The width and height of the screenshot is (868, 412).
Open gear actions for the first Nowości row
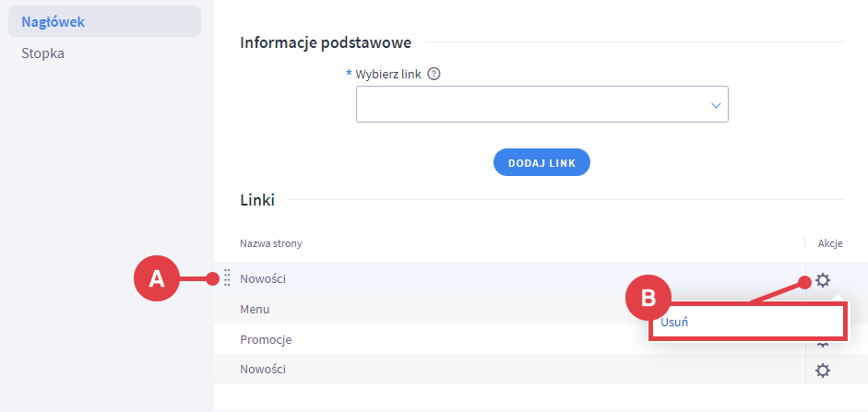pos(823,280)
